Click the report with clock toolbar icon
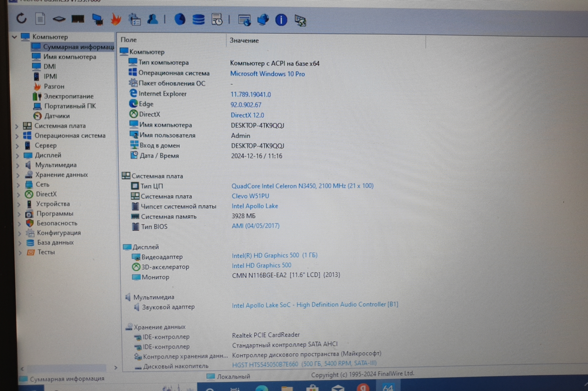Viewport: 588px width, 391px height. (217, 20)
